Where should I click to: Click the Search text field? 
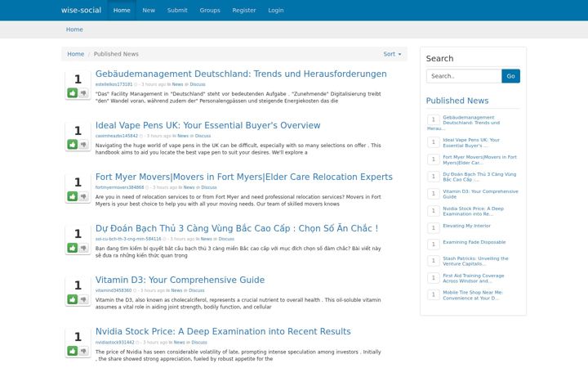click(x=464, y=76)
